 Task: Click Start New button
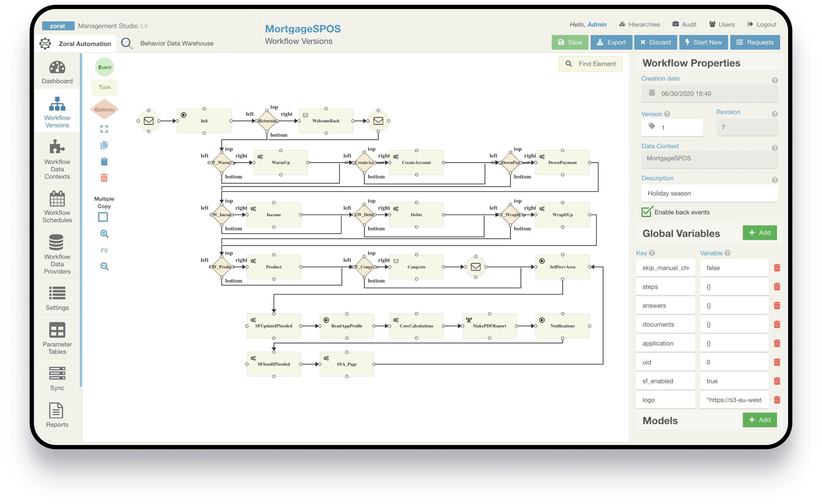703,42
